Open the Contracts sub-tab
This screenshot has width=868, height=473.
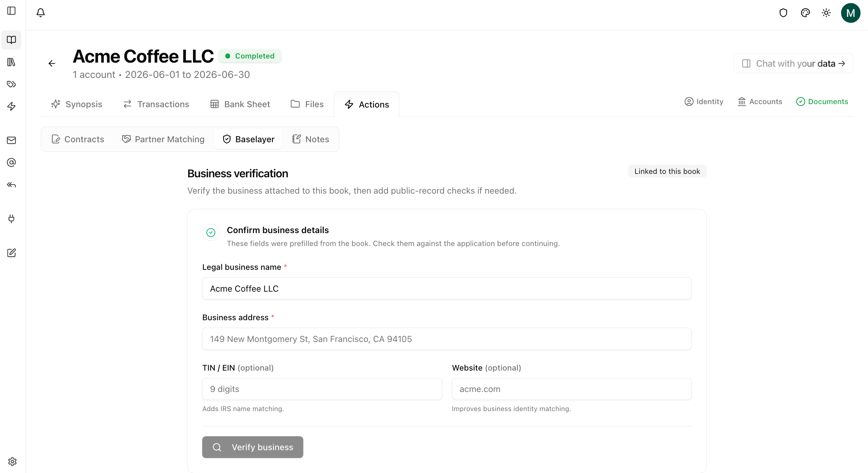pyautogui.click(x=78, y=139)
